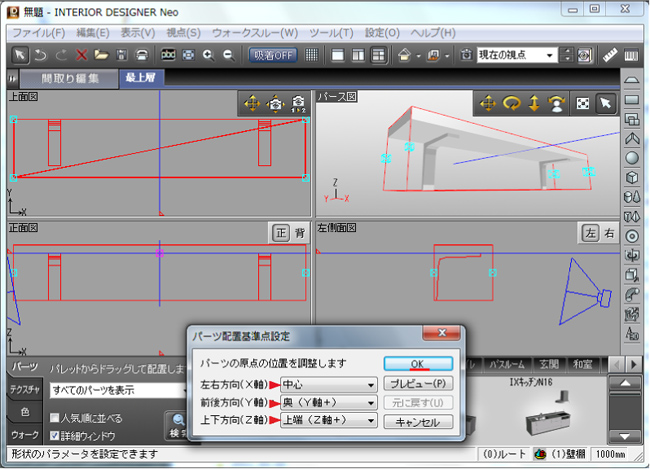This screenshot has width=650, height=469.
Task: Enable the 人気順に並べる checkbox
Action: [x=57, y=418]
